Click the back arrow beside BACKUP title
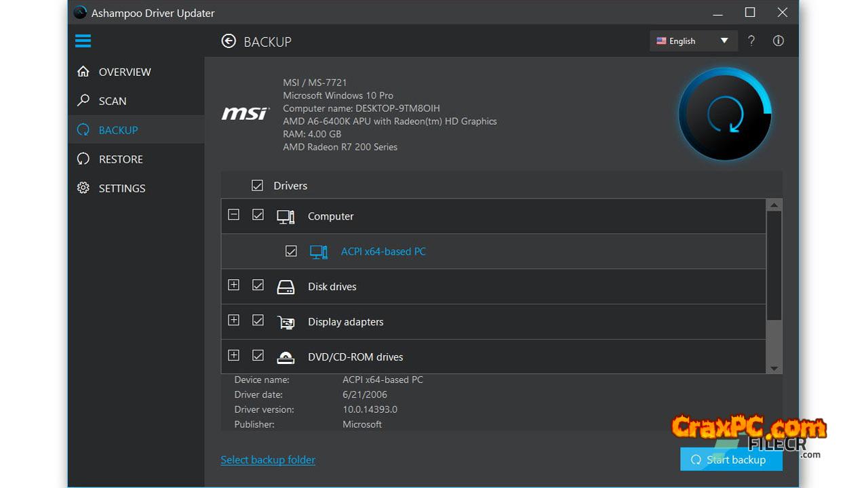 tap(229, 41)
